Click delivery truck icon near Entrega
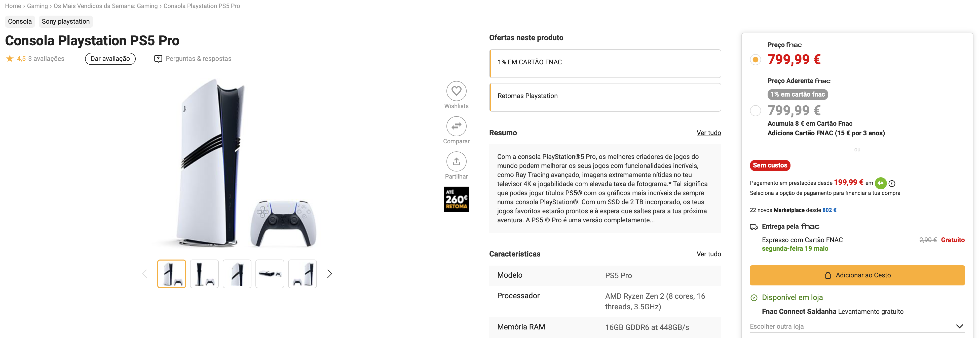This screenshot has height=338, width=980. pos(754,227)
